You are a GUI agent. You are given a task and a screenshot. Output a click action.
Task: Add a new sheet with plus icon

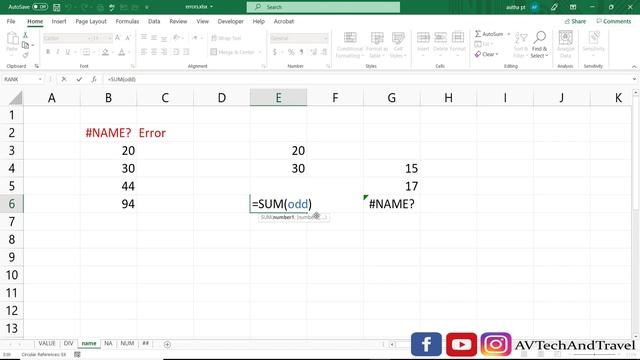click(x=167, y=344)
